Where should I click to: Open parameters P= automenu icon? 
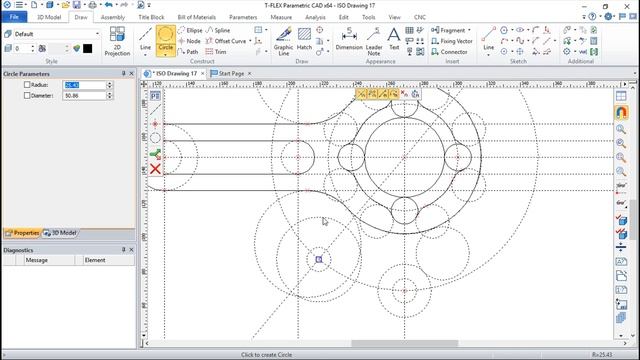[x=155, y=96]
